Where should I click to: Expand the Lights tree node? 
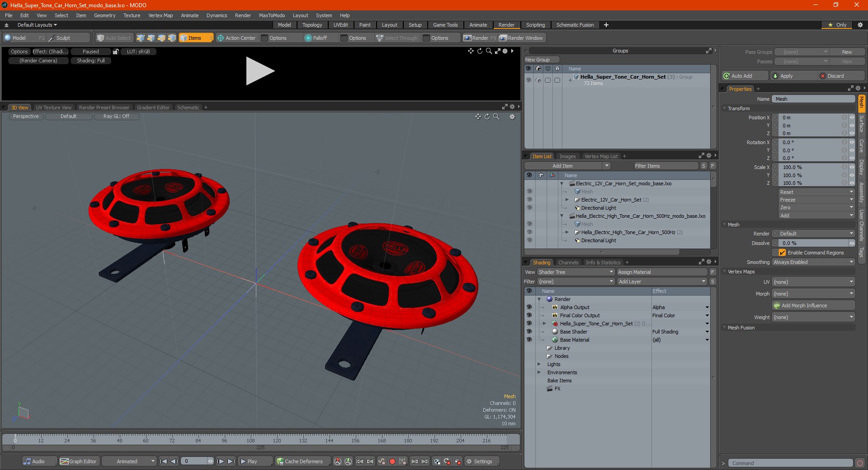pyautogui.click(x=539, y=364)
